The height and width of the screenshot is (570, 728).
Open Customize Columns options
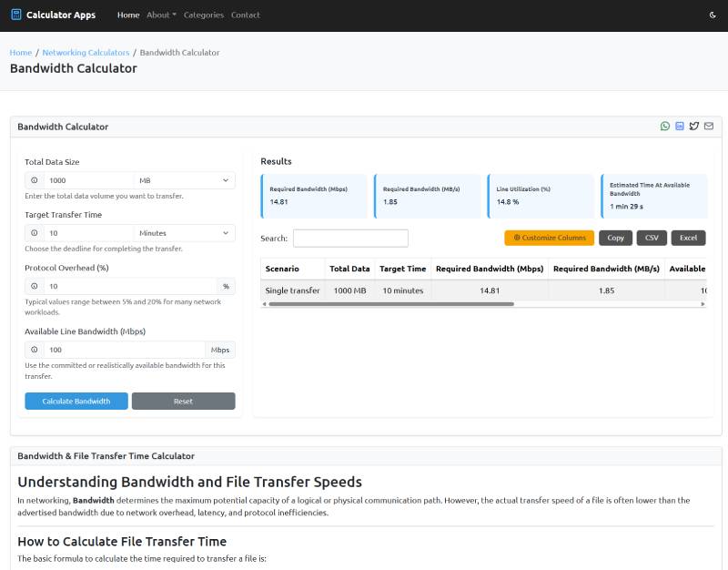549,238
